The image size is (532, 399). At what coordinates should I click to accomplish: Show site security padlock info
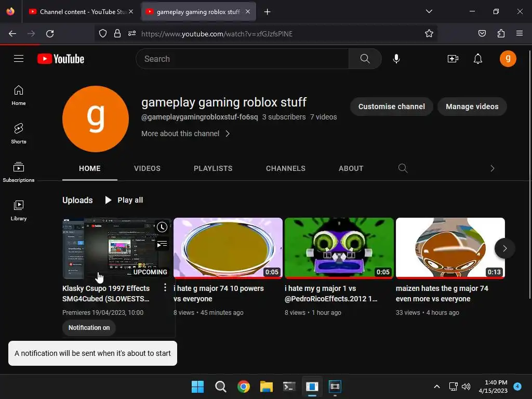pos(117,34)
